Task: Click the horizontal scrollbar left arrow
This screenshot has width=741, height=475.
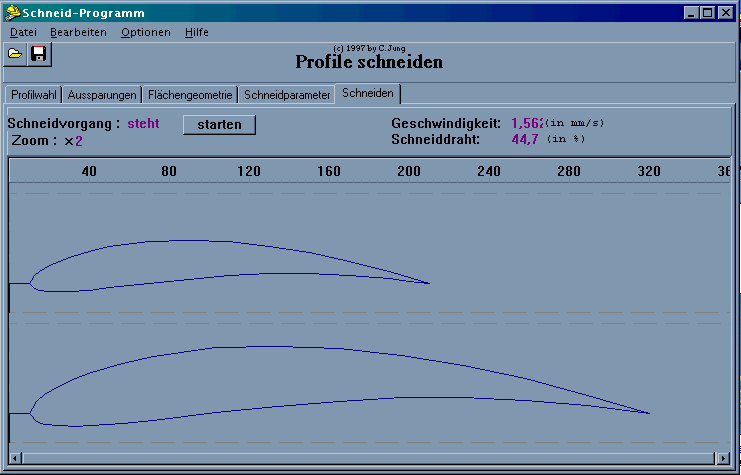Action: point(16,458)
